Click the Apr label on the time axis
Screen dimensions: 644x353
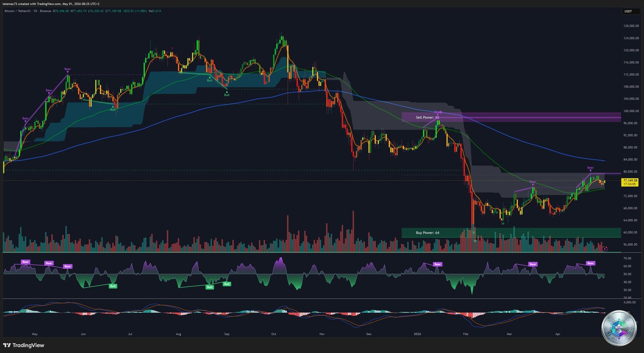click(558, 334)
